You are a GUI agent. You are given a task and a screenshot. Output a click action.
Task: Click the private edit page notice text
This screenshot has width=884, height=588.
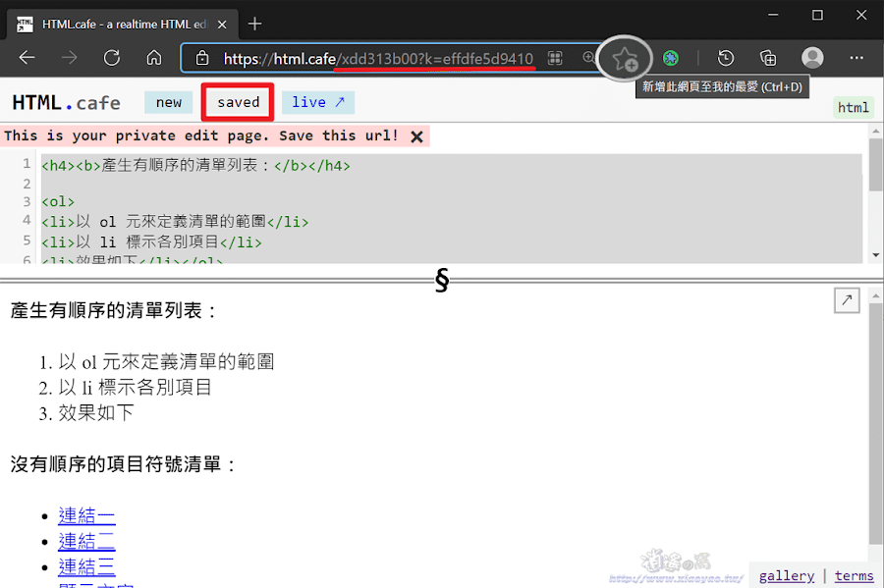[x=201, y=135]
